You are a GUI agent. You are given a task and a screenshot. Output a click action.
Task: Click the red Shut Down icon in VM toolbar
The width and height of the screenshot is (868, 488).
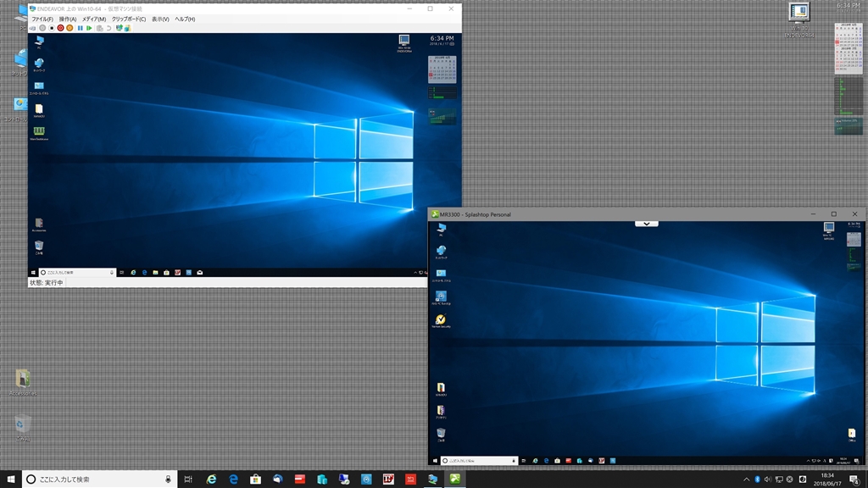(x=61, y=28)
